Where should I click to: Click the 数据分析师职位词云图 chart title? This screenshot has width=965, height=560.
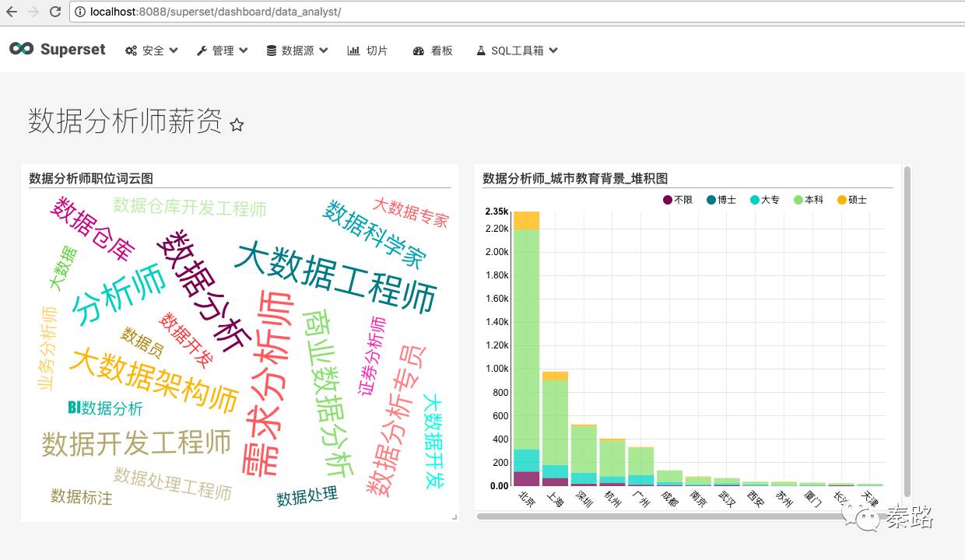pos(91,178)
